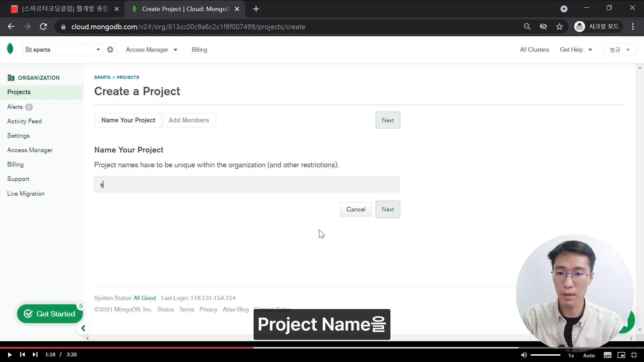This screenshot has width=644, height=362.
Task: Click the PROJECTS breadcrumb link
Action: point(128,77)
